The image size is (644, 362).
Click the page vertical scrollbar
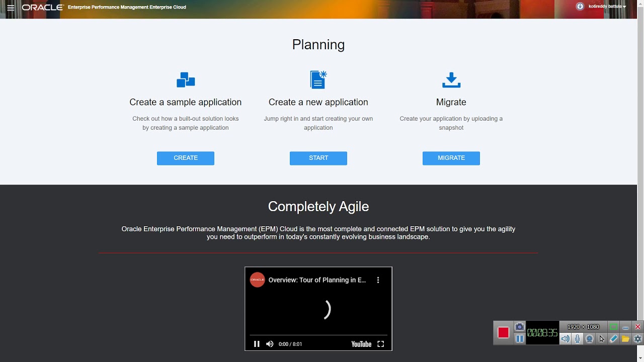coord(640,181)
